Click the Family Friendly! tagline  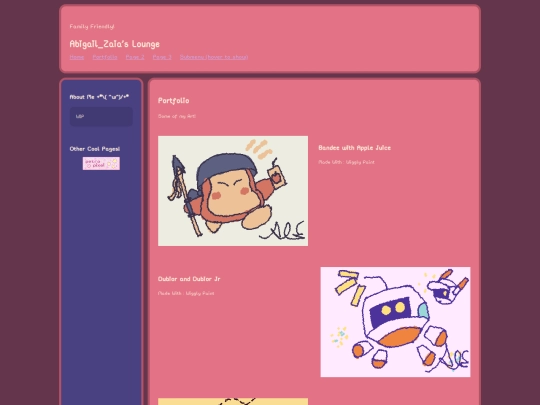point(92,26)
